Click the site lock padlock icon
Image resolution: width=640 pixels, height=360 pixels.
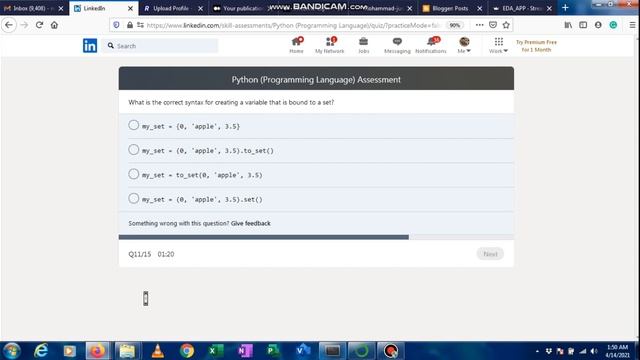130,25
